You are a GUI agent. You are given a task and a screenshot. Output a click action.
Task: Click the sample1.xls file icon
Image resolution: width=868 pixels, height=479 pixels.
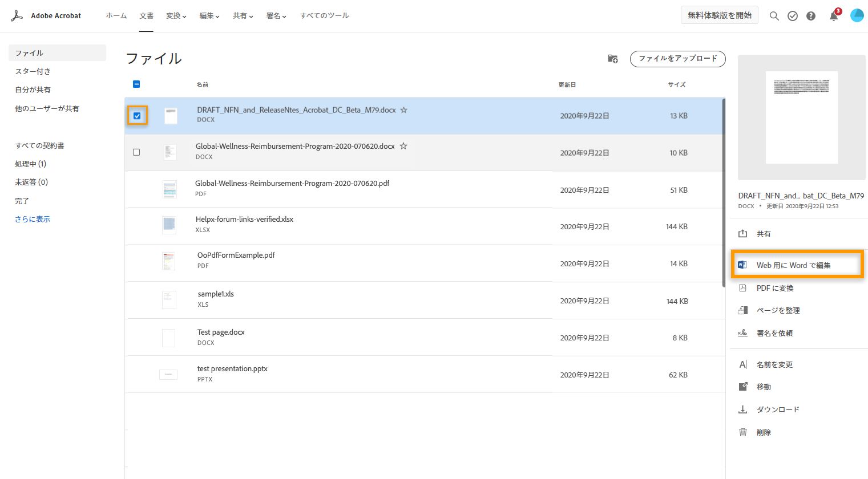pos(169,299)
